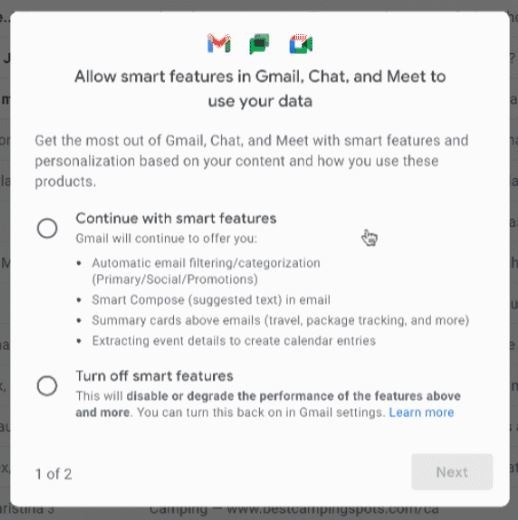Viewport: 518px width, 520px height.
Task: Advance with the Next button
Action: [x=452, y=472]
